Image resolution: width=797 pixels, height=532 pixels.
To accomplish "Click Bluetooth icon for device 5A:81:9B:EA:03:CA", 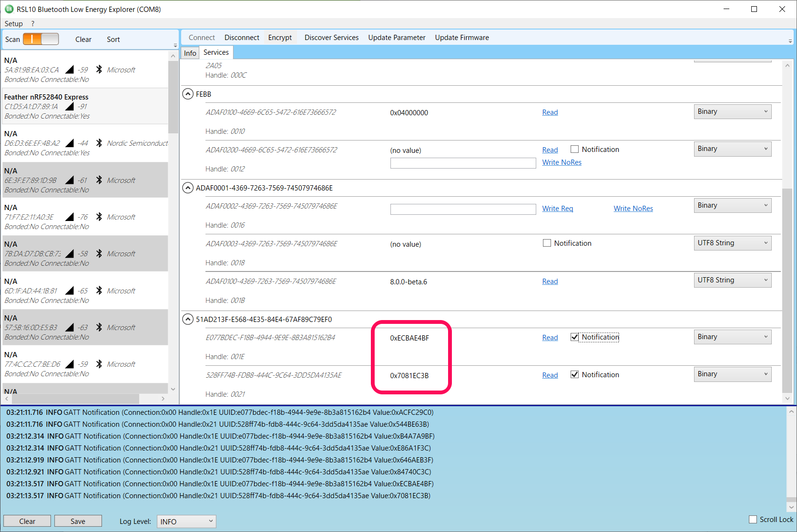I will click(99, 70).
